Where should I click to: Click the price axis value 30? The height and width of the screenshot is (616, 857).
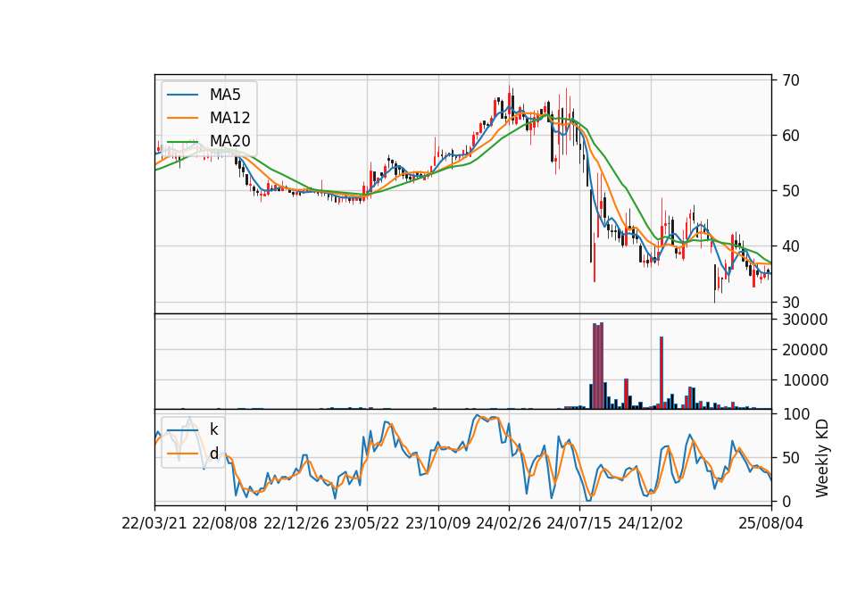tap(790, 303)
